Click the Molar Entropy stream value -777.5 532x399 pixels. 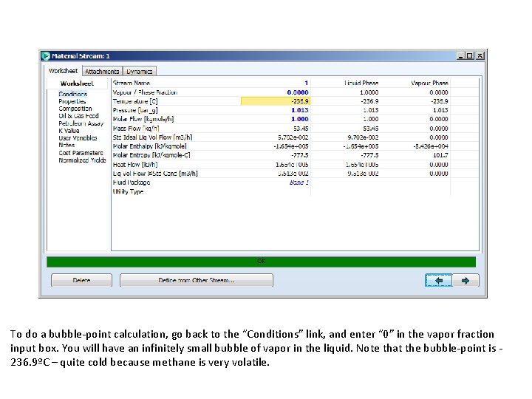click(x=299, y=155)
